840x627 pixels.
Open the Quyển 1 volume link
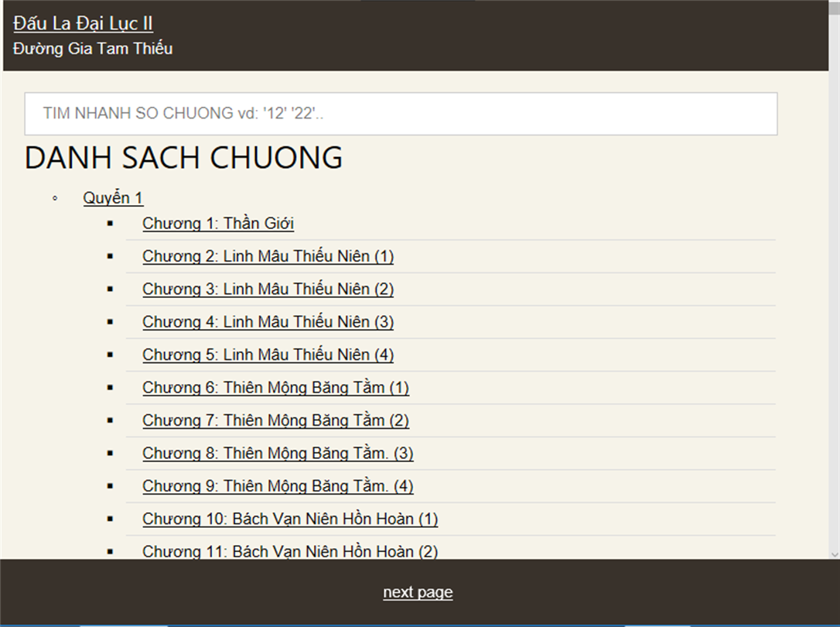(x=113, y=197)
